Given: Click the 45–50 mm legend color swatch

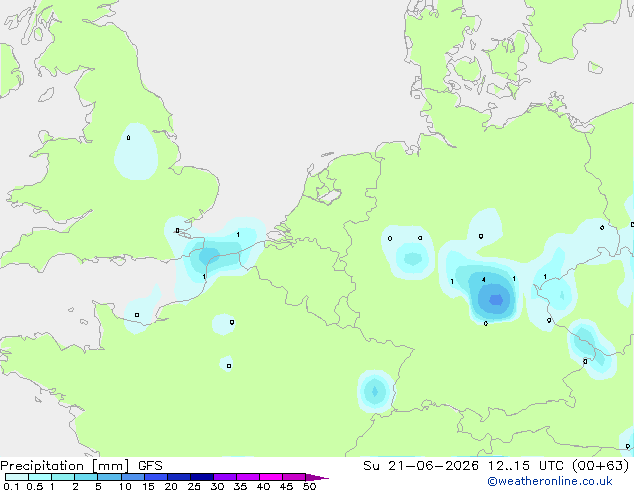Looking at the screenshot, I should 294,477.
